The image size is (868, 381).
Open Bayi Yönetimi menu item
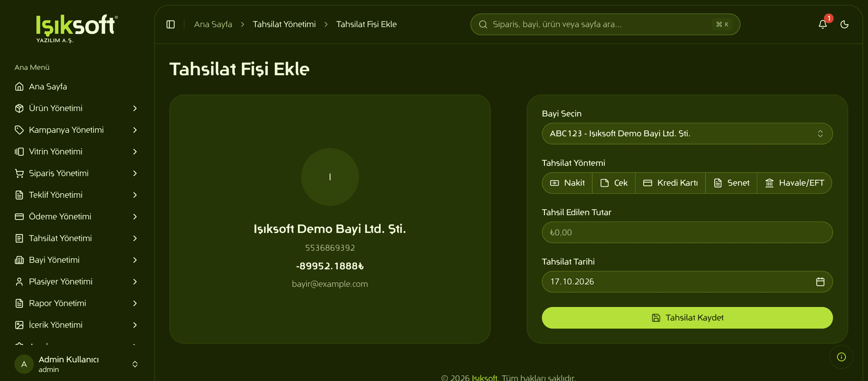[77, 260]
